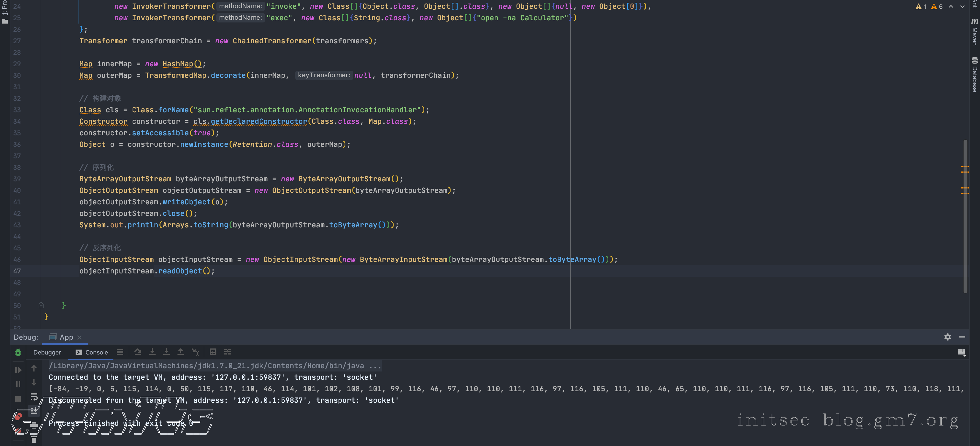Jump to previous highlighted error arrow
980x446 pixels.
click(951, 7)
